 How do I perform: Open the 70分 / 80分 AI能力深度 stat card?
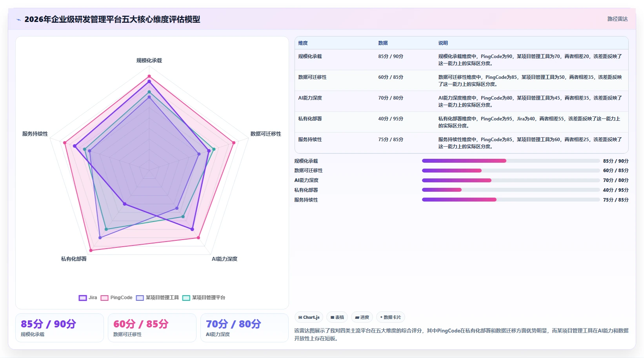pos(245,328)
